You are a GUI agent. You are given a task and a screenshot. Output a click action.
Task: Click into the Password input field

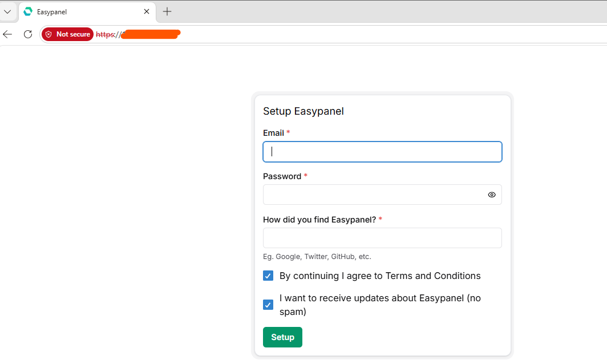[371, 195]
